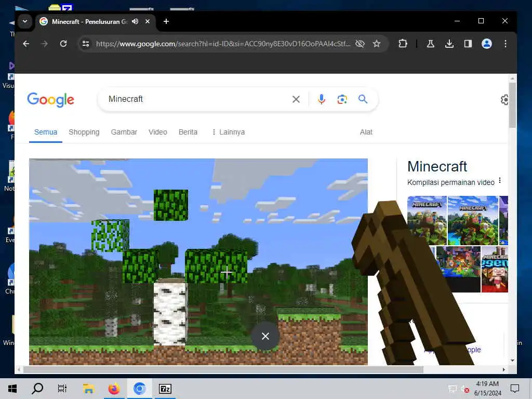The width and height of the screenshot is (532, 399).
Task: Open the Minecraft knowledge panel title
Action: click(x=437, y=166)
